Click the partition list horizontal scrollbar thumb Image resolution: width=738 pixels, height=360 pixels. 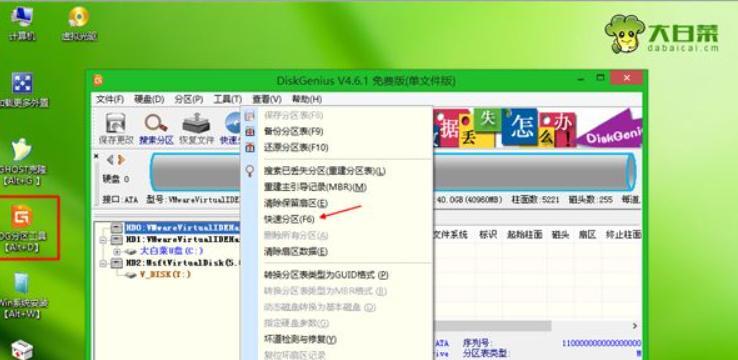tap(492, 326)
